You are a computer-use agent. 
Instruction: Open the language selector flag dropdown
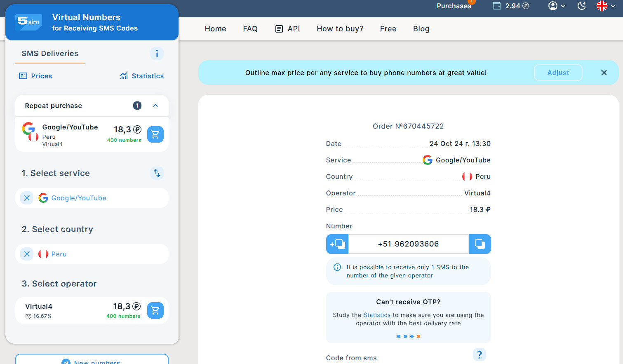pos(606,6)
